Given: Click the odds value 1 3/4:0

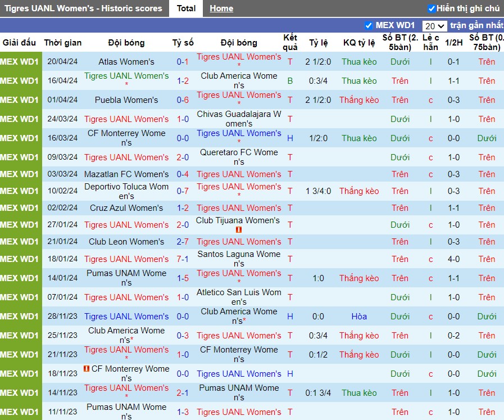Looking at the screenshot, I should pyautogui.click(x=318, y=191).
